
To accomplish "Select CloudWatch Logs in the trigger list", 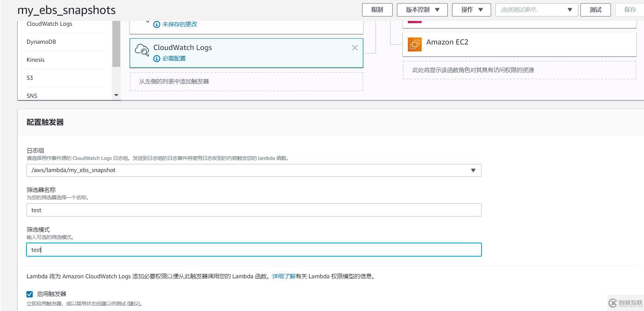I will (50, 24).
